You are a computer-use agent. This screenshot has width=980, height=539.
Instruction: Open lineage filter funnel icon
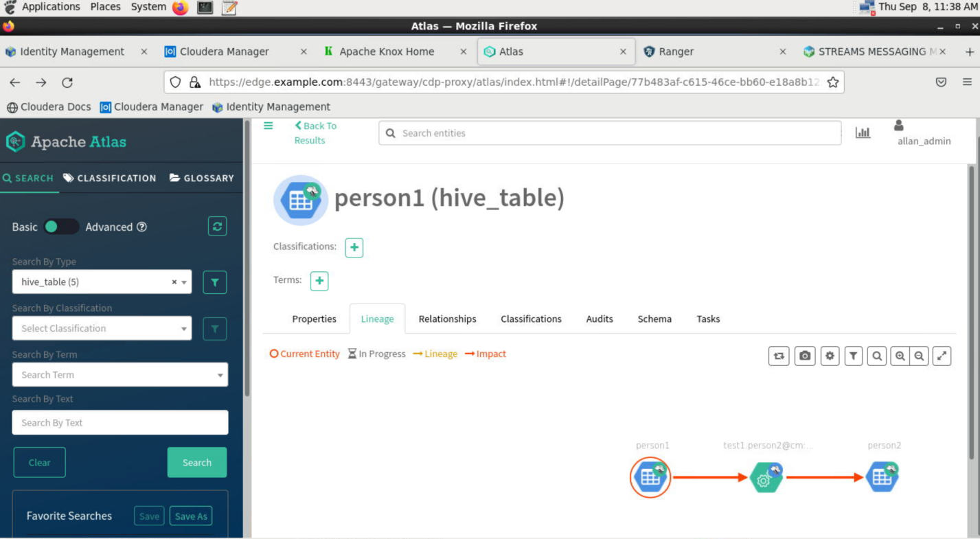(x=854, y=356)
